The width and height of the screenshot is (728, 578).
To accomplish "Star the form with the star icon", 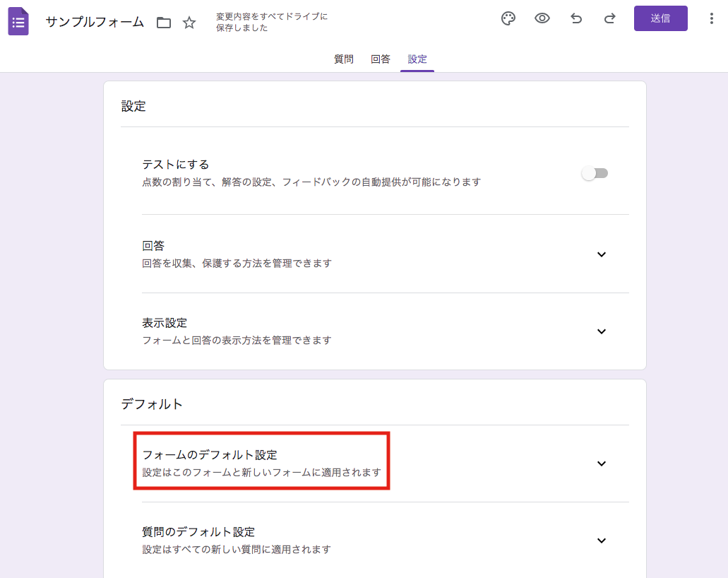I will pyautogui.click(x=189, y=23).
